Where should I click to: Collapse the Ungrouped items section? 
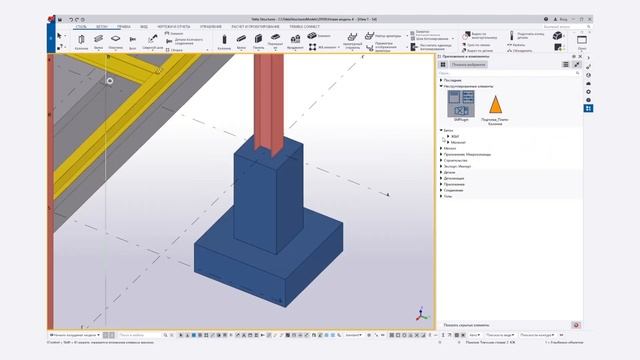441,86
